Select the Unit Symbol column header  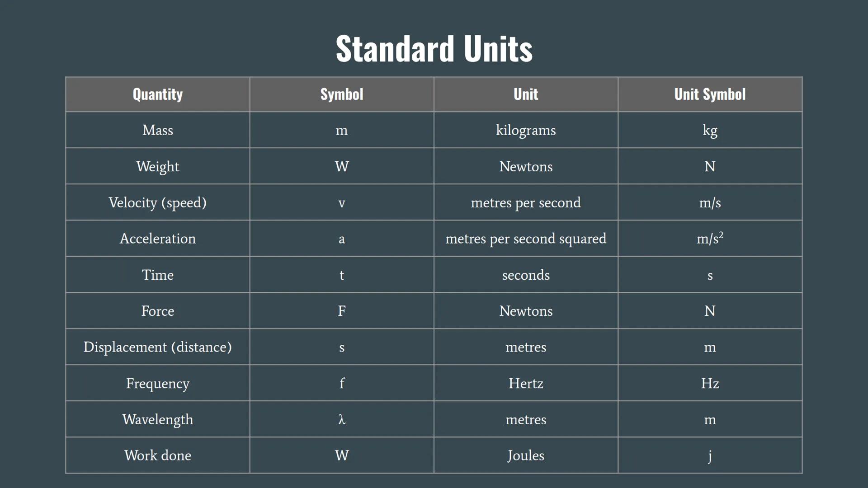pyautogui.click(x=710, y=94)
